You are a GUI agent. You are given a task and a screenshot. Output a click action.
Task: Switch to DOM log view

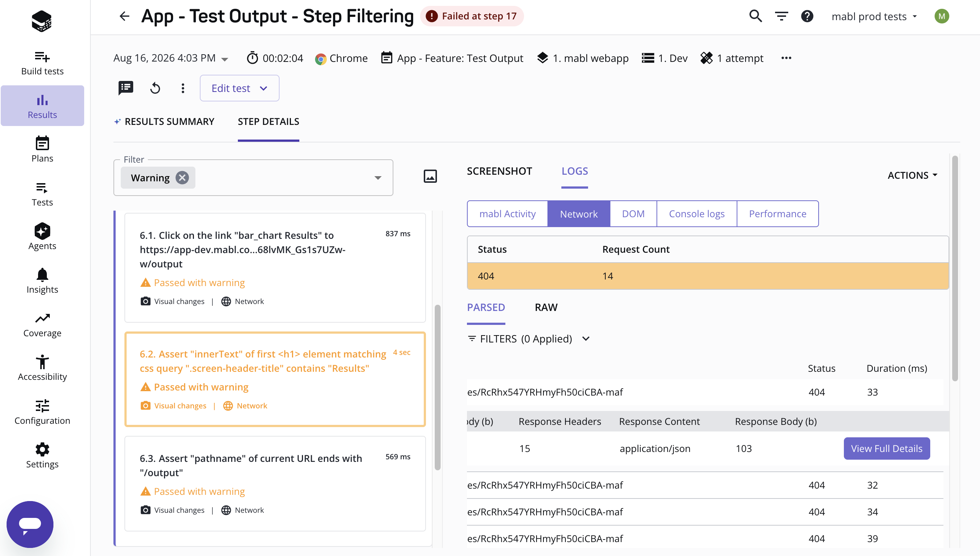pyautogui.click(x=633, y=214)
